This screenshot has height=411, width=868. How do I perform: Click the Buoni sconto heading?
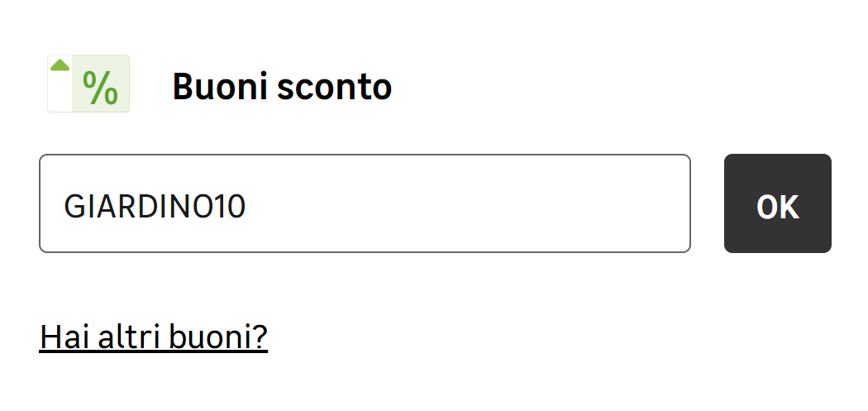pyautogui.click(x=282, y=86)
